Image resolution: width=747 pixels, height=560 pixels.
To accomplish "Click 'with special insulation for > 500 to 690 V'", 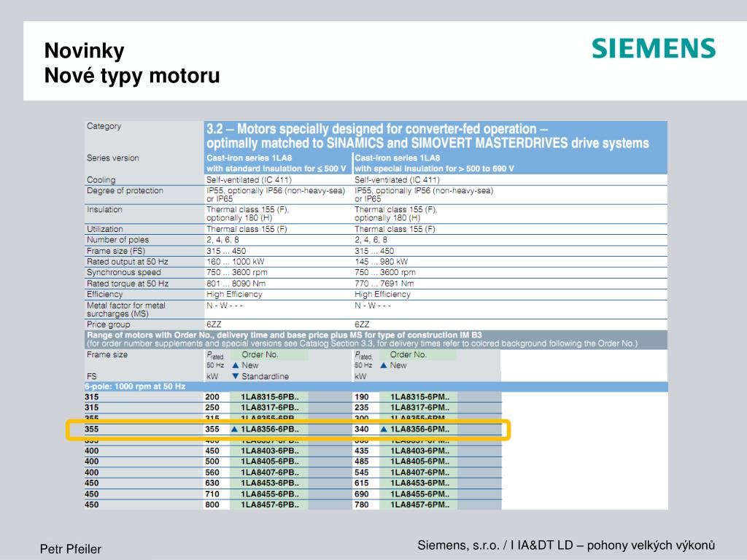I will pyautogui.click(x=435, y=168).
